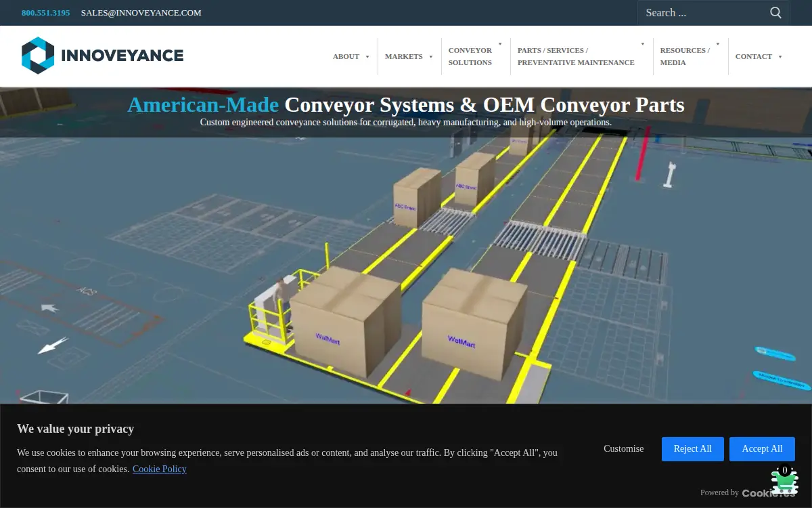Open the Resources / Media menu

685,56
